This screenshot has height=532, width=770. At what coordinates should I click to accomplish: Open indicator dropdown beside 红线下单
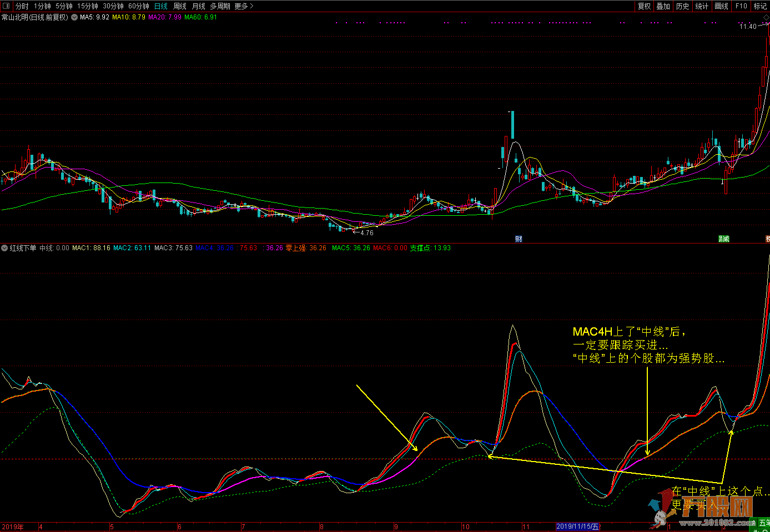[x=5, y=248]
